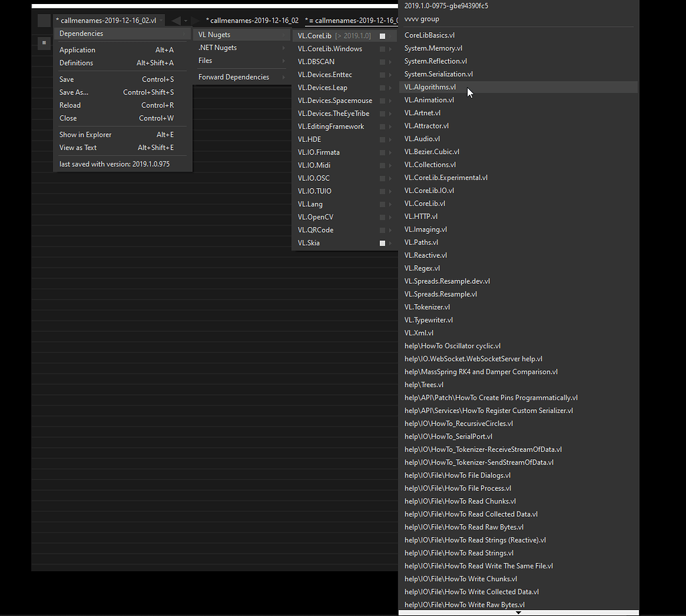
Task: Click the small dropdown arrow between navigation triangles
Action: pos(186,21)
